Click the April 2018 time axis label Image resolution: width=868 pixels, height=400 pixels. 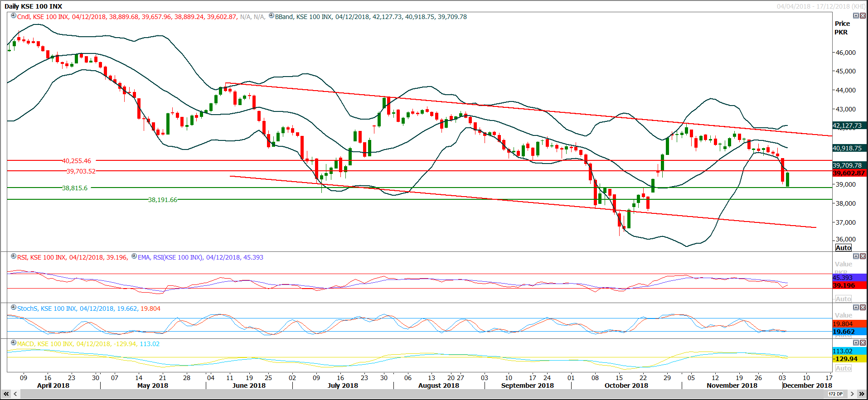pyautogui.click(x=53, y=386)
